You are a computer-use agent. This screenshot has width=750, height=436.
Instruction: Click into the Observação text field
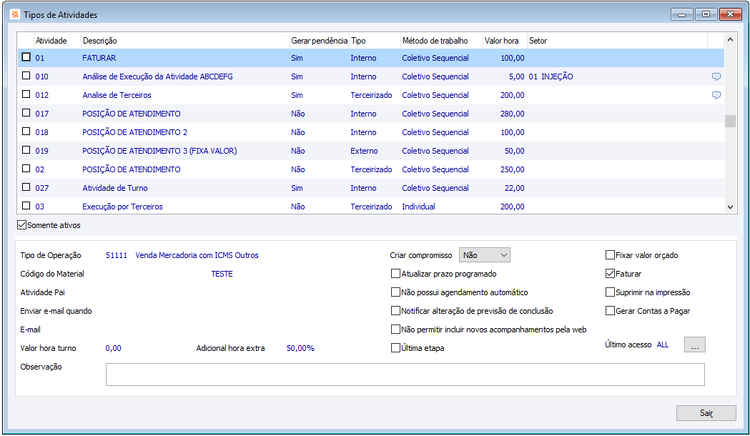405,374
